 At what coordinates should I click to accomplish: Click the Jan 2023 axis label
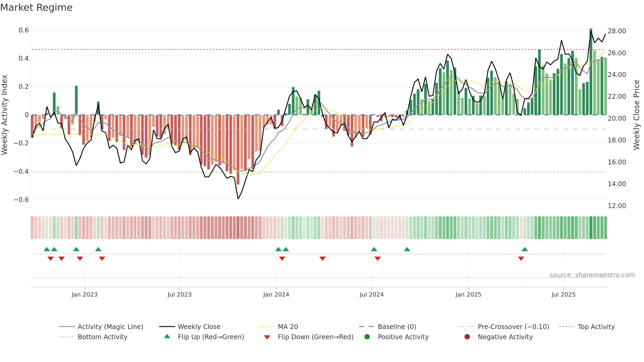click(x=85, y=294)
